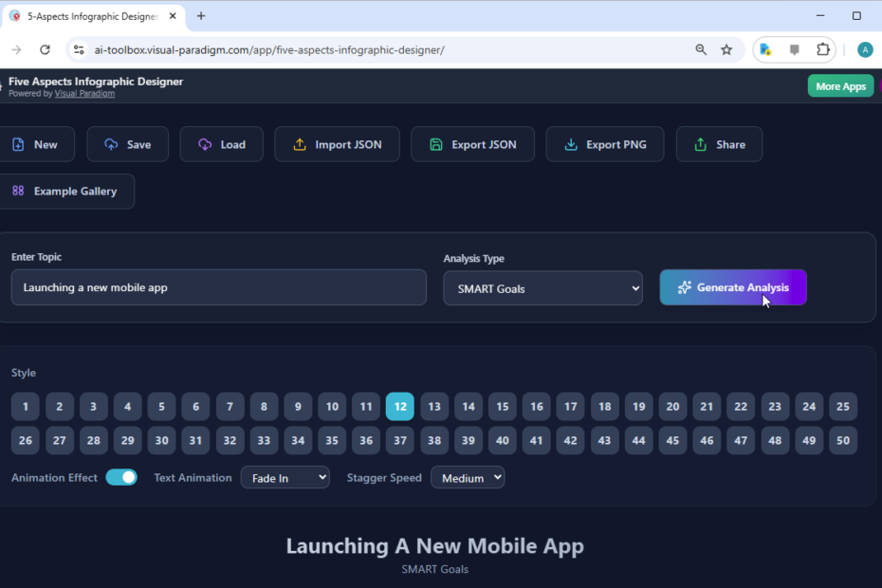Viewport: 882px width, 588px height.
Task: Click the Enter Topic text field
Action: pos(218,287)
